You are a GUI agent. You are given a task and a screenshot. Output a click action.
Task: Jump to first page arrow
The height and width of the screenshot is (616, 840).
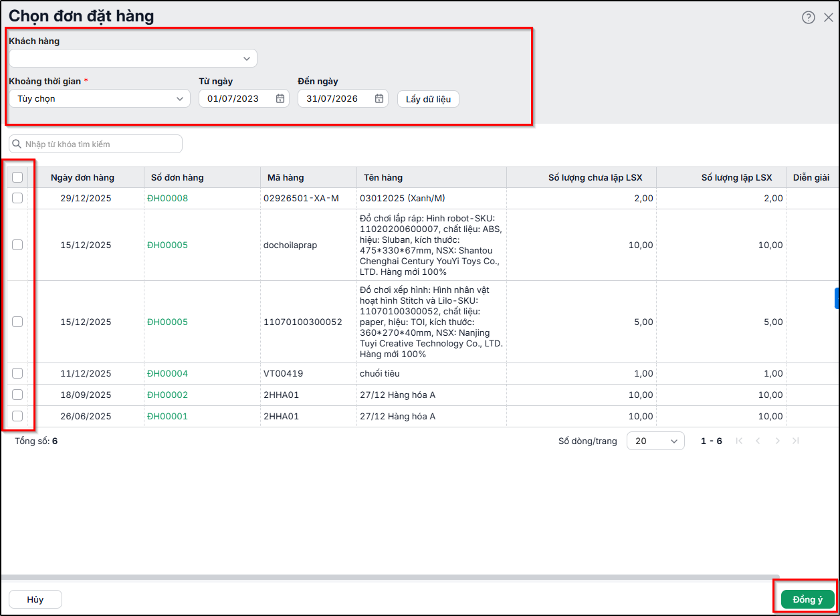pos(739,441)
